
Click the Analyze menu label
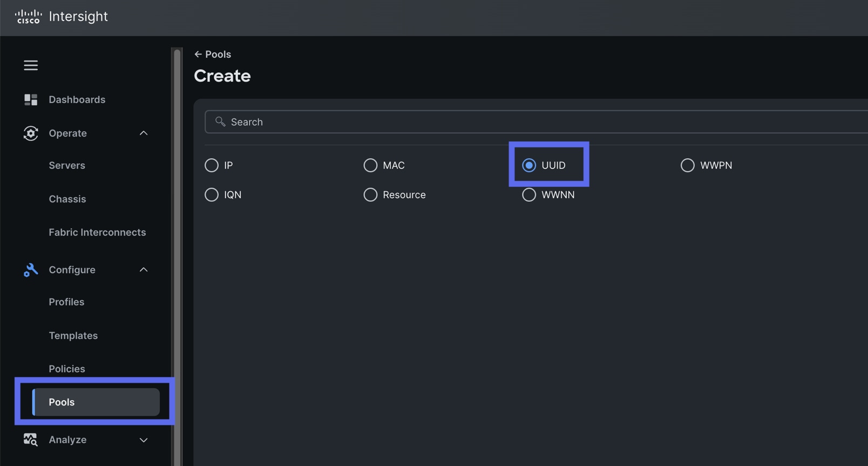click(67, 440)
